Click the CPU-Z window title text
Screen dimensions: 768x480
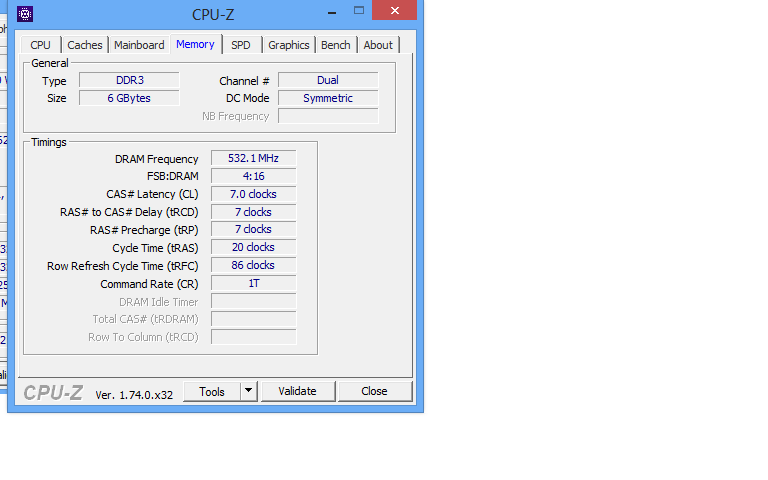213,15
